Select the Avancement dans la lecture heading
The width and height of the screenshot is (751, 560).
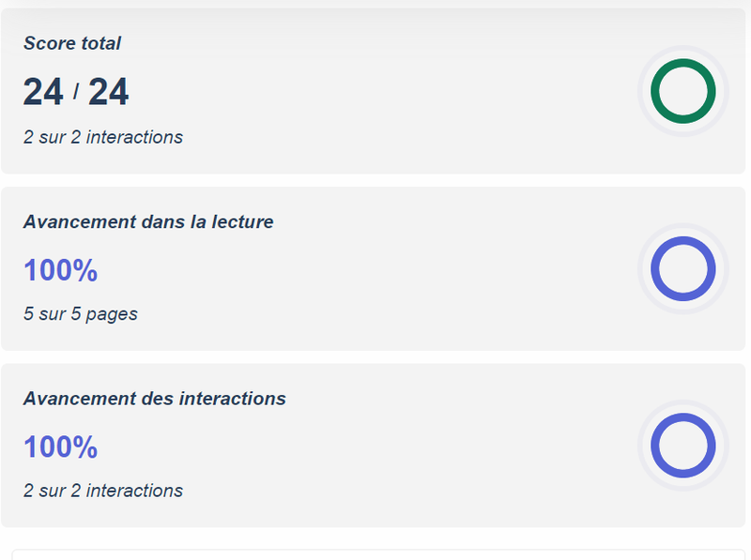tap(148, 222)
